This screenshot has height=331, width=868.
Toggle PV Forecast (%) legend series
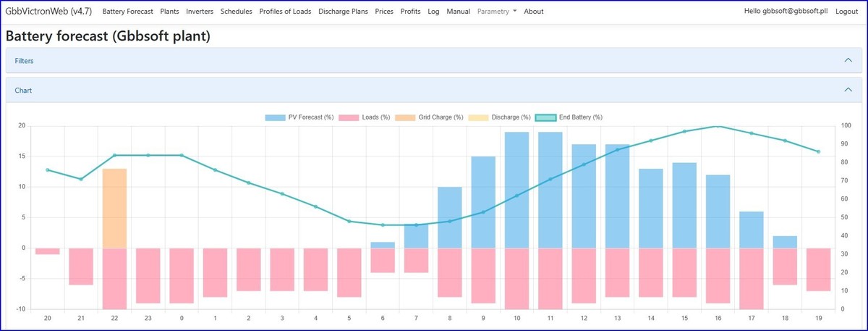tap(299, 117)
